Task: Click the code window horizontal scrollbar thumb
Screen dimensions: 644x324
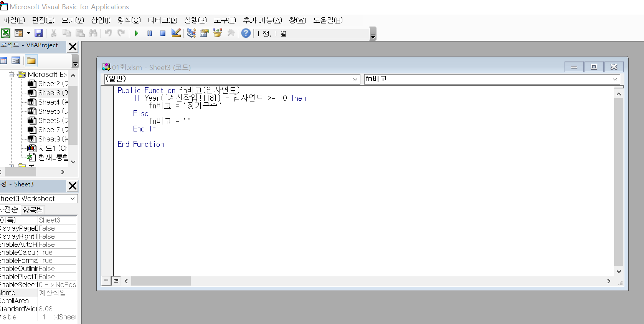Action: (x=161, y=281)
